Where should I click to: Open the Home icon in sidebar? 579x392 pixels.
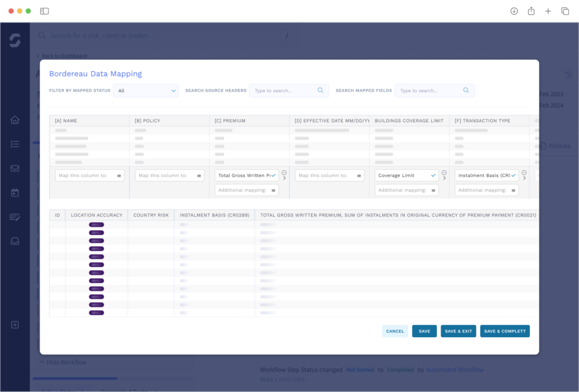coord(15,120)
